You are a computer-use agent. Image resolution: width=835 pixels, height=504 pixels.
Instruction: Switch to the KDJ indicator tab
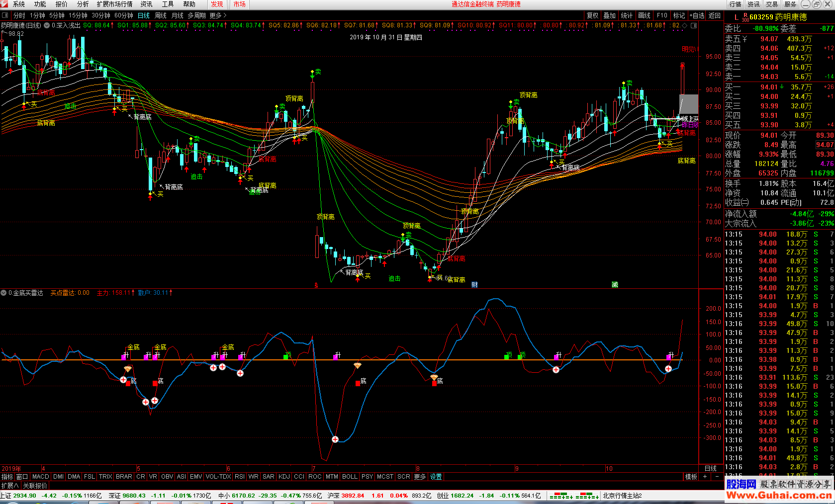[x=284, y=477]
